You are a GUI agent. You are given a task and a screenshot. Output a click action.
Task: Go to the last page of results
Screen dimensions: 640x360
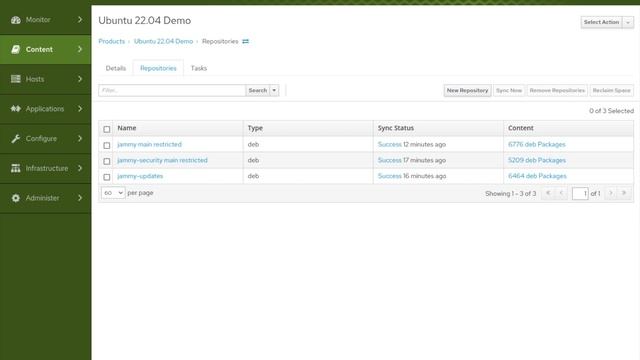(624, 193)
